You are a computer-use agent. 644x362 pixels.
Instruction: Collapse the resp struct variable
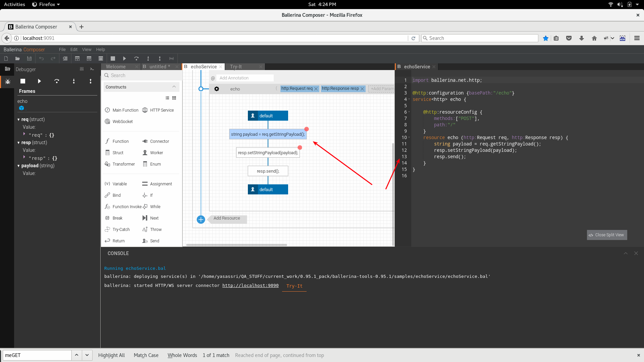(x=18, y=143)
